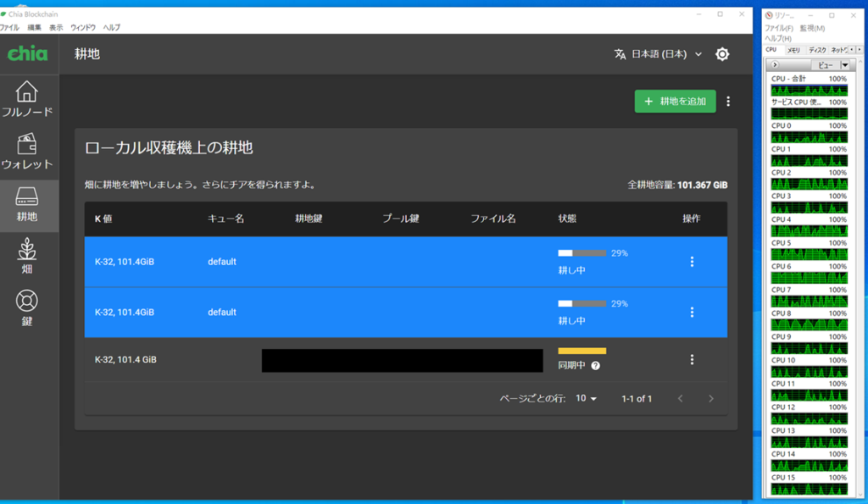Screen dimensions: 868x504
Task: Click プール鍵 column header
Action: (401, 219)
